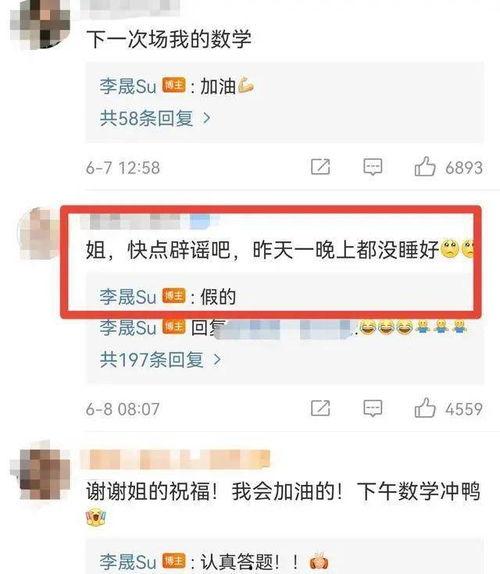Like the comment posted 6-8 08:07

coord(425,408)
